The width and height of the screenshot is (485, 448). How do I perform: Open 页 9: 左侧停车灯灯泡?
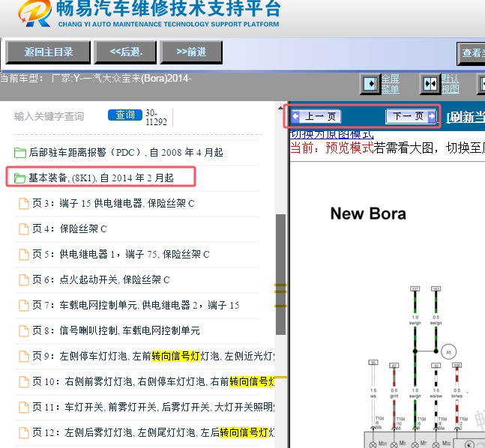point(154,356)
